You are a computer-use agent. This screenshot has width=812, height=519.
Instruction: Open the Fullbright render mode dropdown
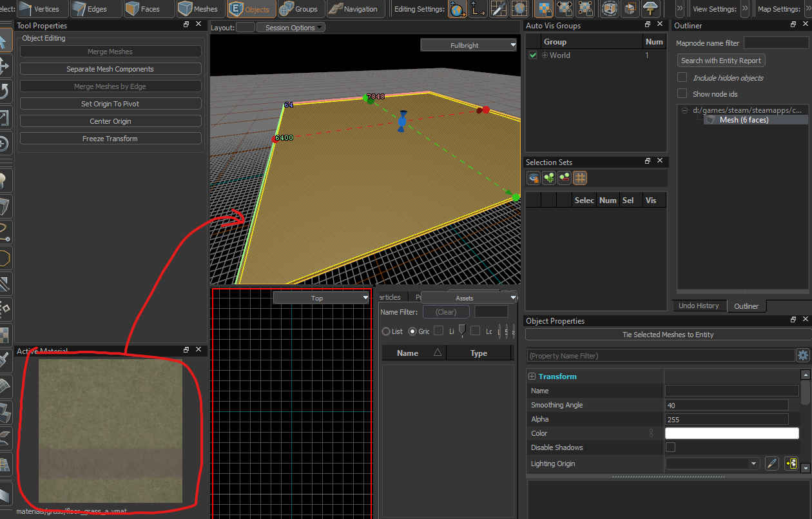469,45
